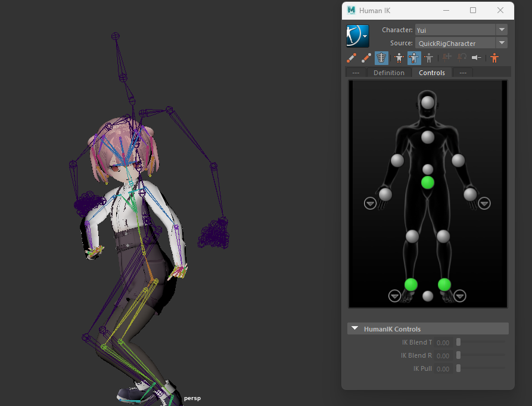Screen dimensions: 532x406
Task: Toggle Show/Hide FK effectors icon
Action: [366, 58]
